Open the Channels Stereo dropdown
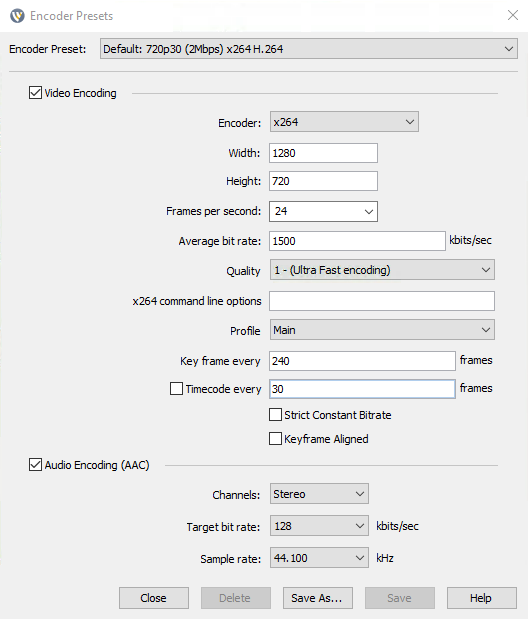 [x=319, y=493]
